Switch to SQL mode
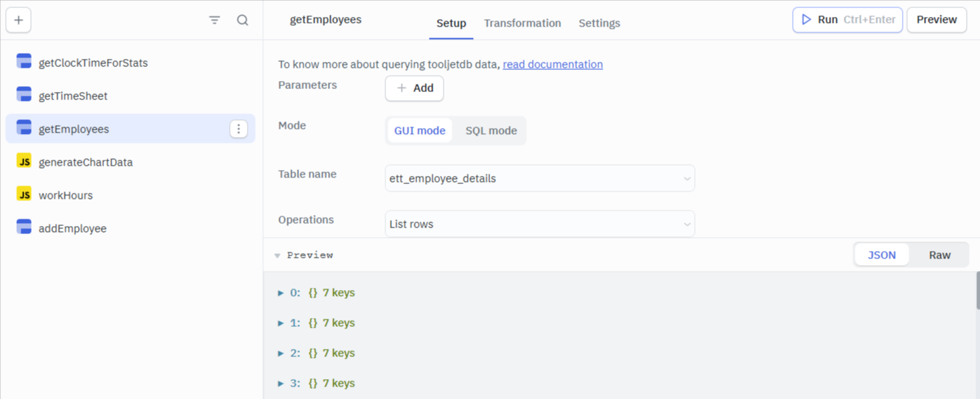The image size is (980, 399). click(x=491, y=130)
